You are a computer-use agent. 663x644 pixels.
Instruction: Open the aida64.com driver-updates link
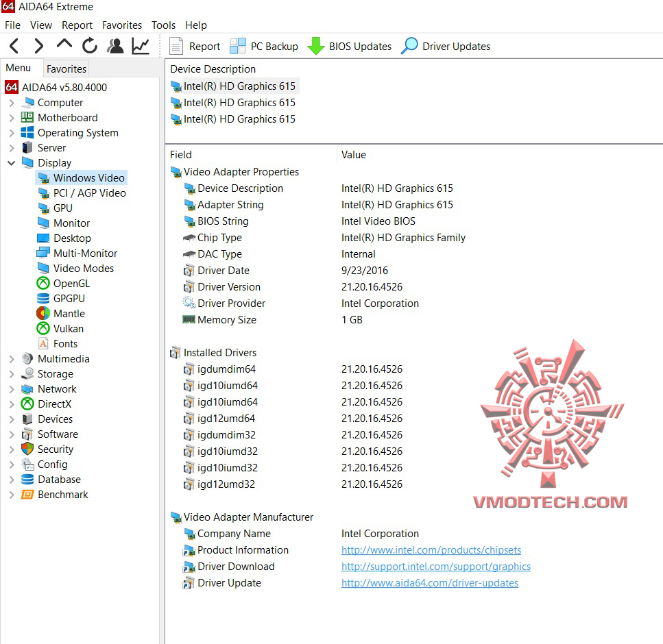point(430,583)
